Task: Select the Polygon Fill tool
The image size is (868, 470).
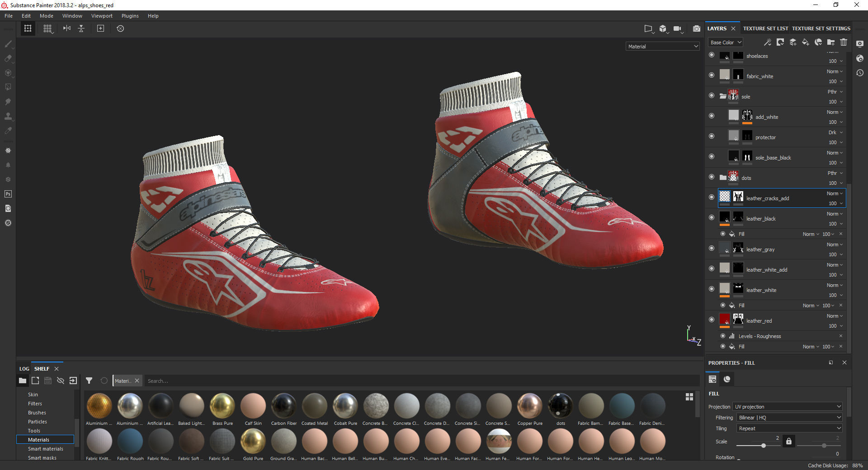Action: pyautogui.click(x=8, y=87)
